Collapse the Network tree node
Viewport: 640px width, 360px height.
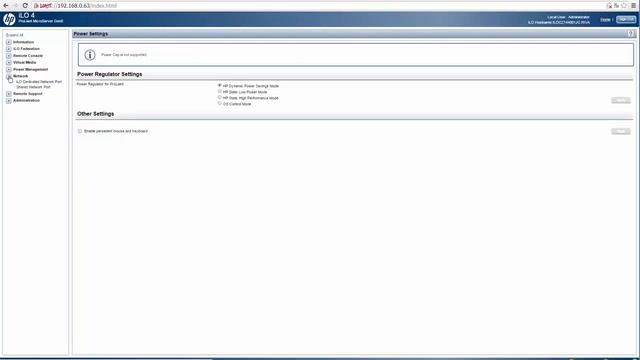[x=9, y=76]
